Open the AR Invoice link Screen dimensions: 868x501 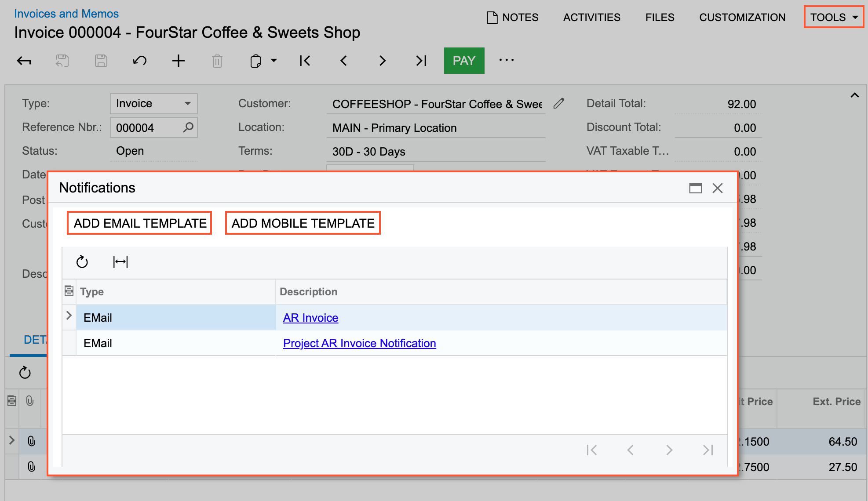[x=310, y=318]
